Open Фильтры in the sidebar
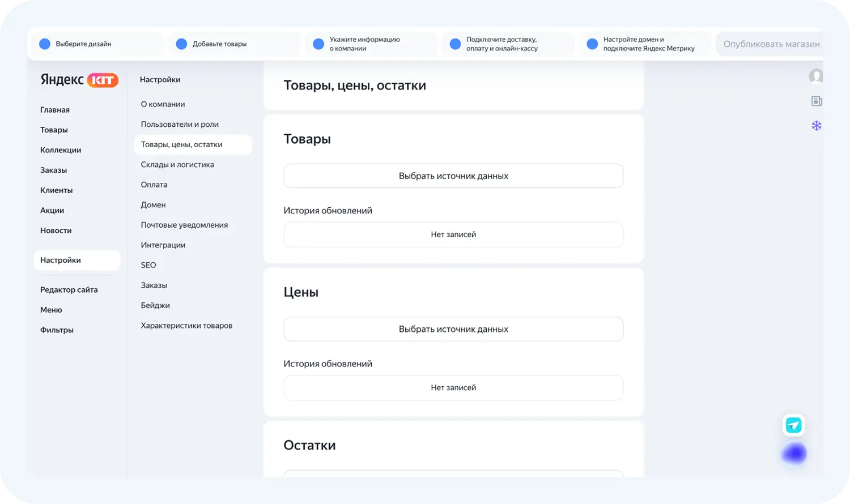This screenshot has height=504, width=850. [57, 330]
